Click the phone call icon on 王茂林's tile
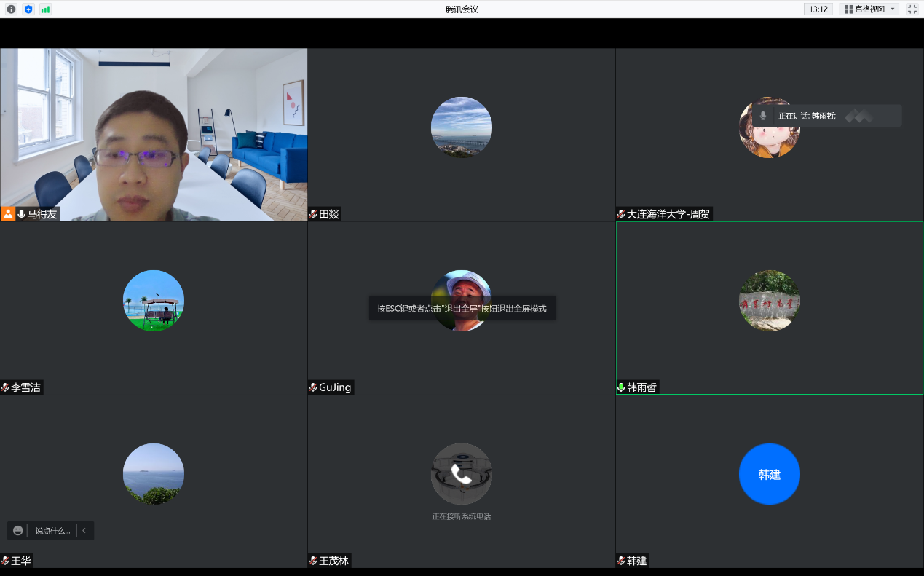 [461, 474]
